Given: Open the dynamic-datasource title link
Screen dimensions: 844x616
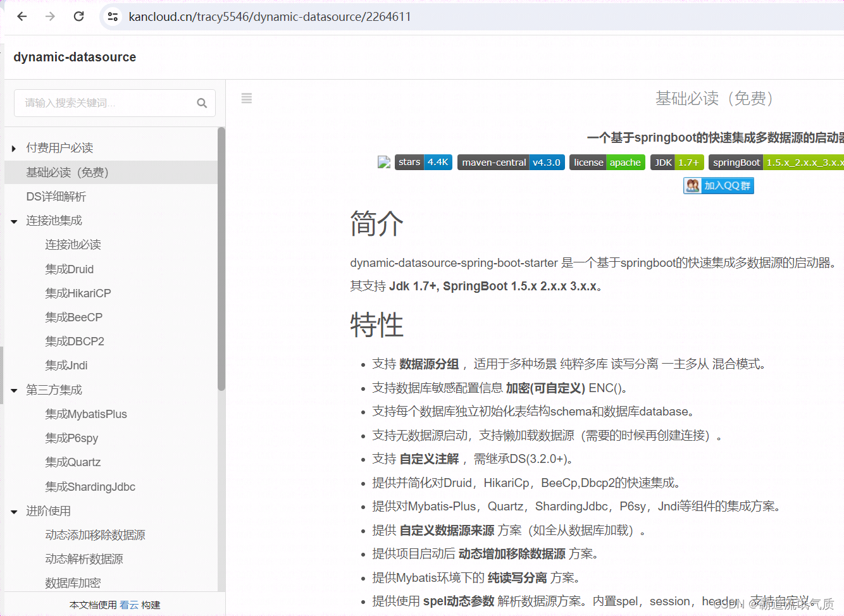Looking at the screenshot, I should pyautogui.click(x=75, y=57).
